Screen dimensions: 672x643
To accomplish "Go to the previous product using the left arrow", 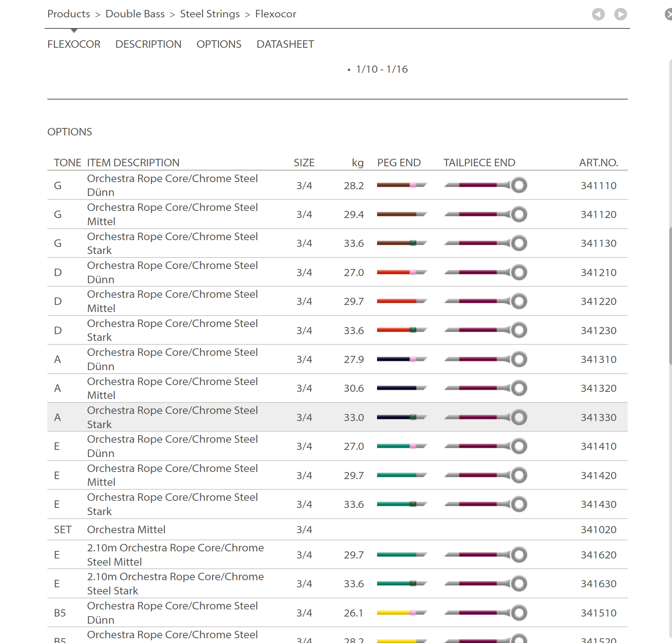I will point(598,14).
